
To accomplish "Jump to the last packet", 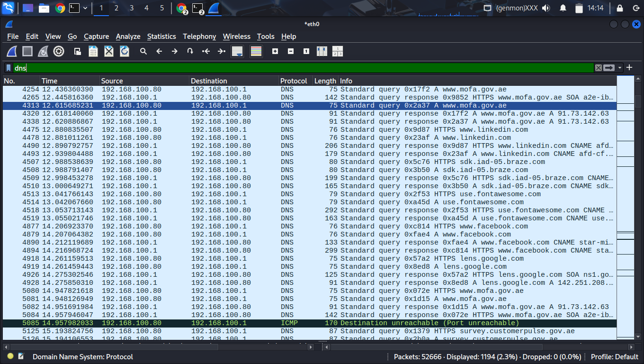I will (x=222, y=51).
